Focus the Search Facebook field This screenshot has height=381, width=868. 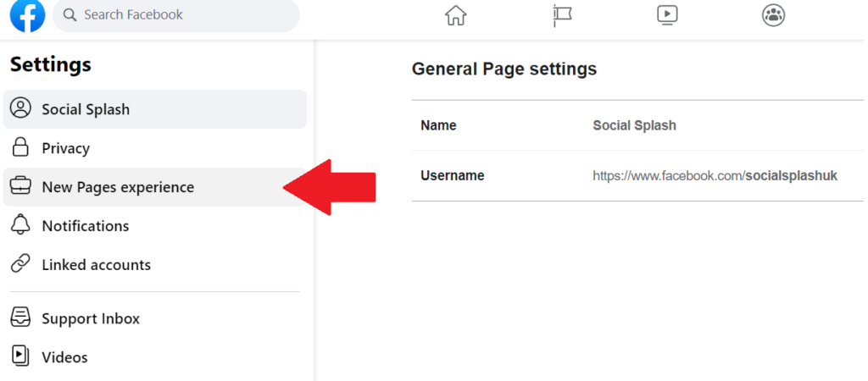point(176,15)
